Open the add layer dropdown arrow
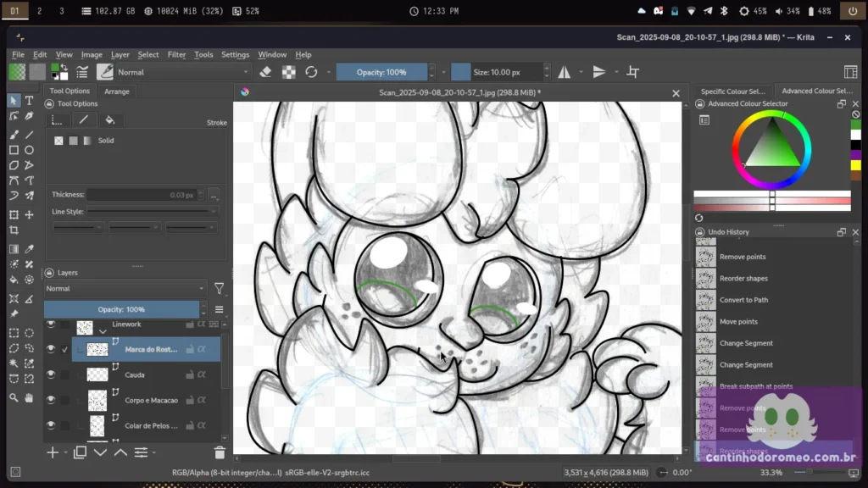Image resolution: width=868 pixels, height=488 pixels. point(66,452)
